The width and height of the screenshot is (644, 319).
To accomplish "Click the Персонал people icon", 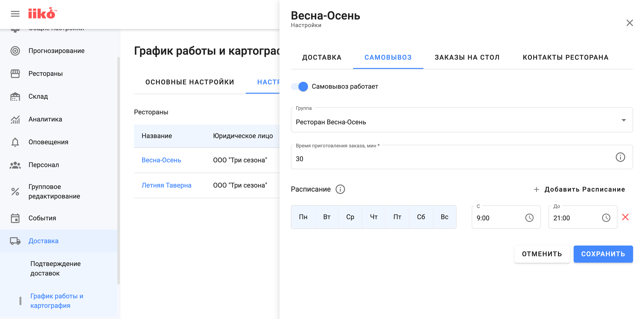I will click(x=15, y=165).
